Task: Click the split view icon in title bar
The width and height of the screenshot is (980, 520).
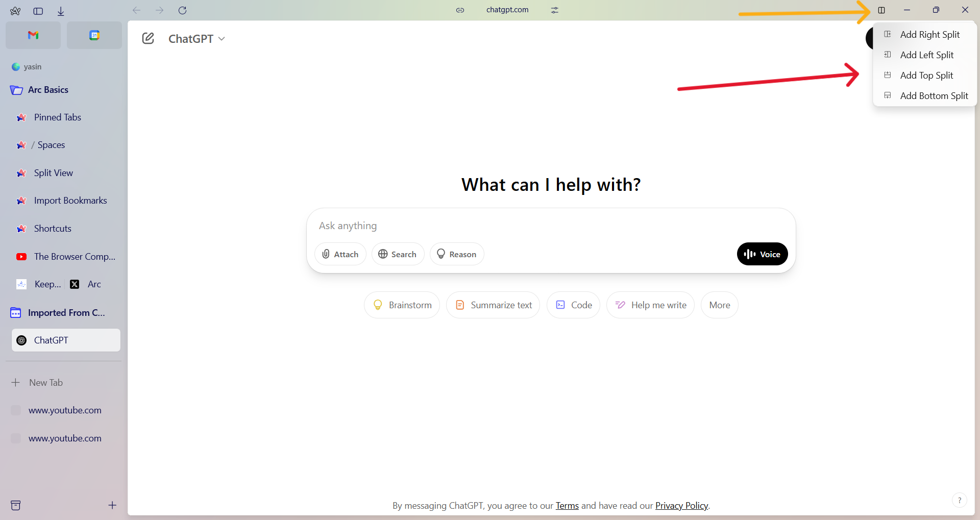Action: 881,10
